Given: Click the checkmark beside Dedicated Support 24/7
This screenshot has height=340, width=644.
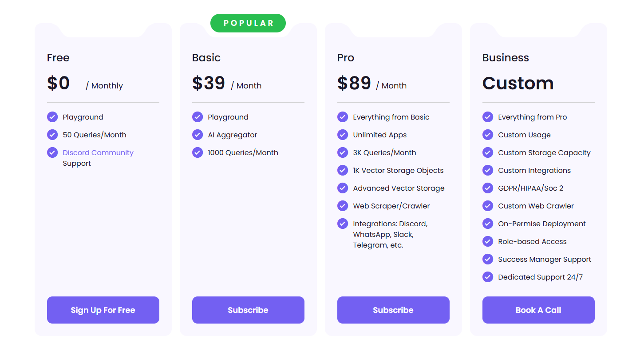Looking at the screenshot, I should (x=488, y=277).
